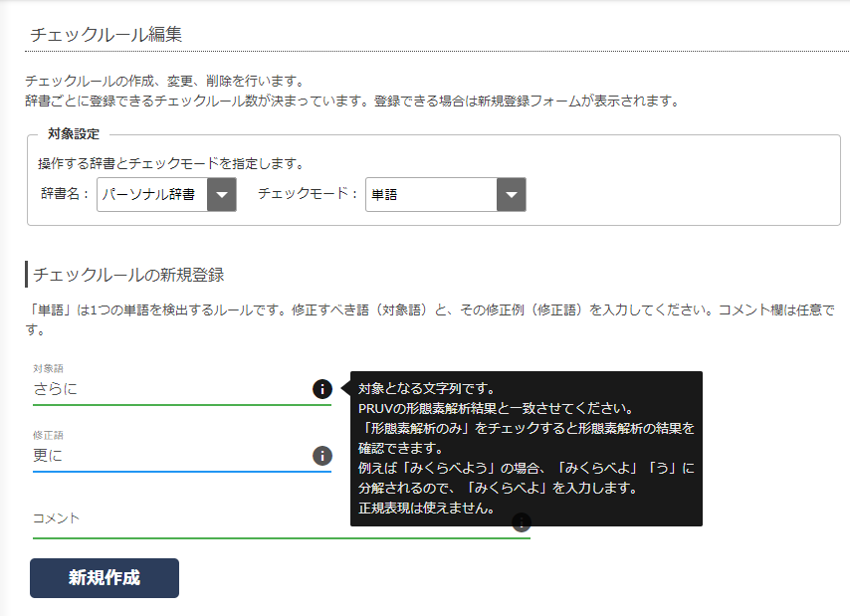Click the 辞書名 label
This screenshot has height=616, width=850.
click(67, 195)
